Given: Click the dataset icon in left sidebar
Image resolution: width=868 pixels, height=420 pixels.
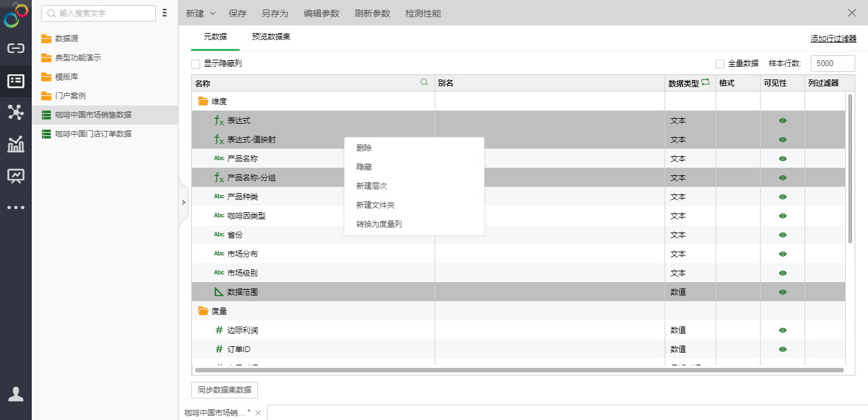Looking at the screenshot, I should click(15, 81).
